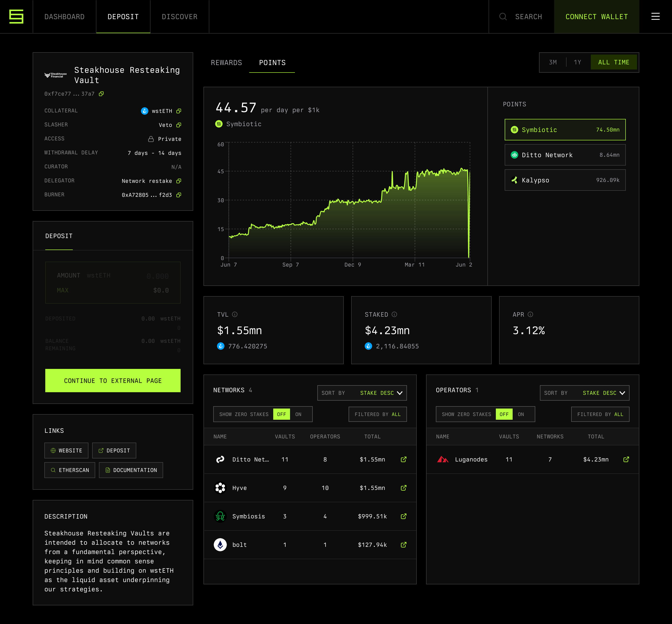Go to DASHBOARD tab

coord(65,17)
